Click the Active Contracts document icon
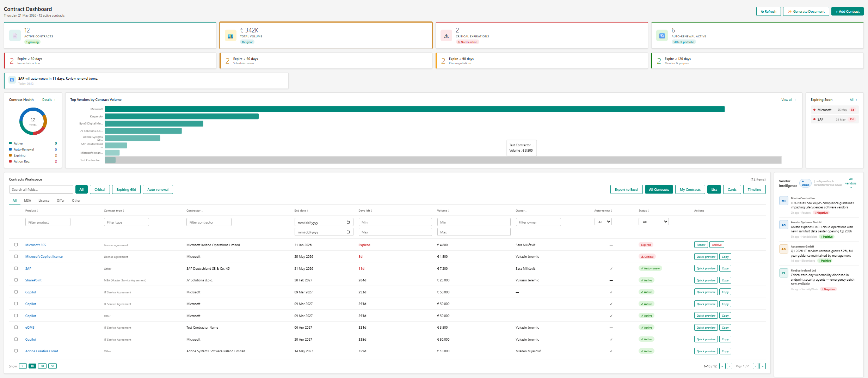This screenshot has height=378, width=868. pyautogui.click(x=15, y=36)
